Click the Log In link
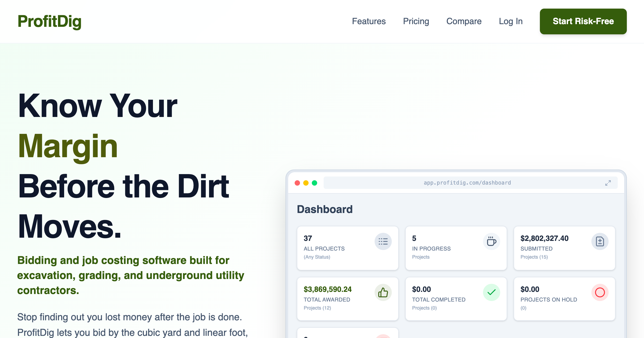644x338 pixels. coord(511,21)
